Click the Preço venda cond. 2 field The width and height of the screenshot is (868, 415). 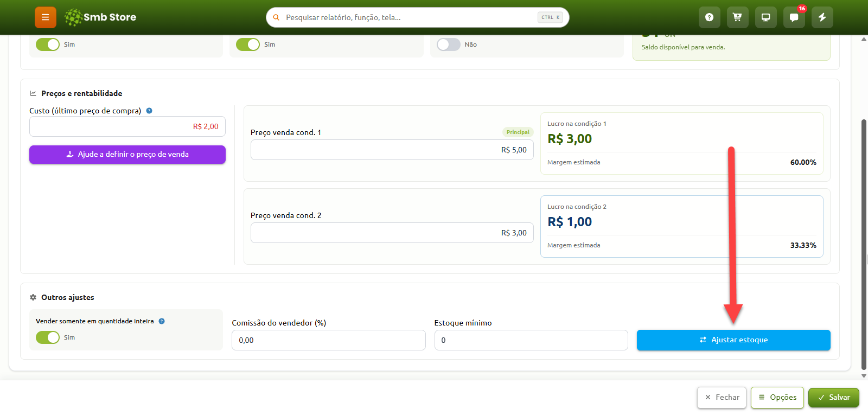tap(392, 233)
